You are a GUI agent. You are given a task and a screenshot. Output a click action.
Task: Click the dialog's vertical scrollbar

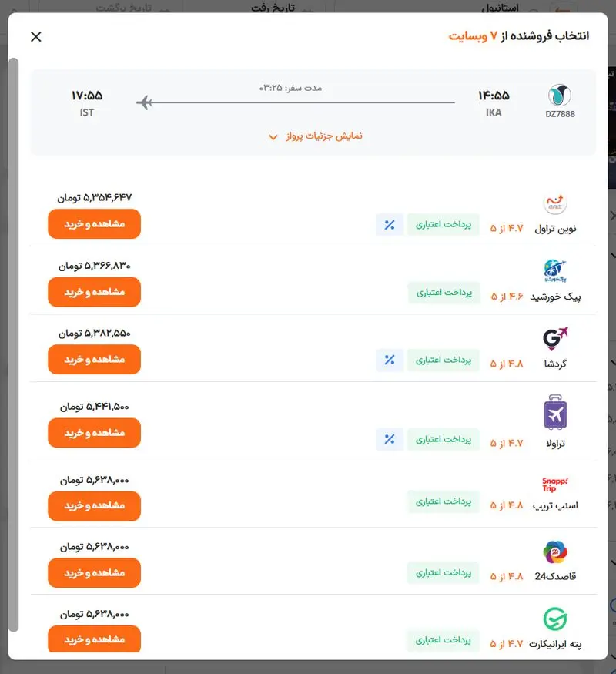(14, 345)
